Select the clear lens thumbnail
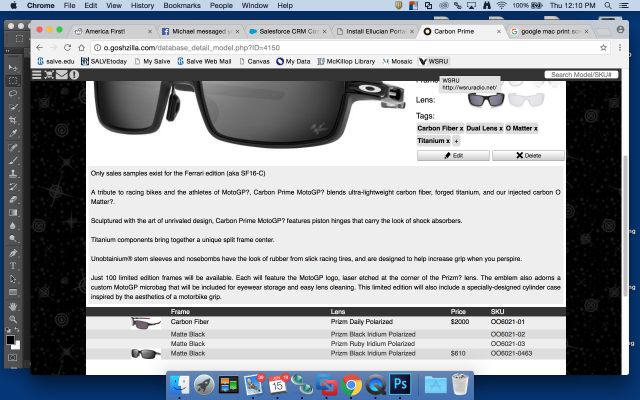Screen dimensions: 640x400 click(526, 100)
